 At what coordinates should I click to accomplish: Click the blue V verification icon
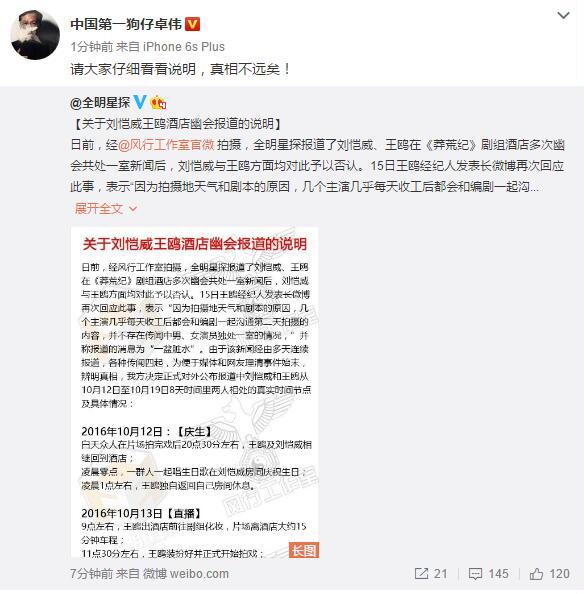[x=140, y=102]
